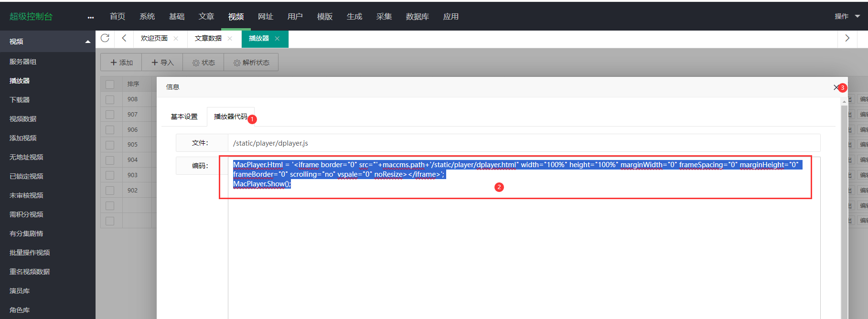Click the refresh page icon

(x=105, y=38)
